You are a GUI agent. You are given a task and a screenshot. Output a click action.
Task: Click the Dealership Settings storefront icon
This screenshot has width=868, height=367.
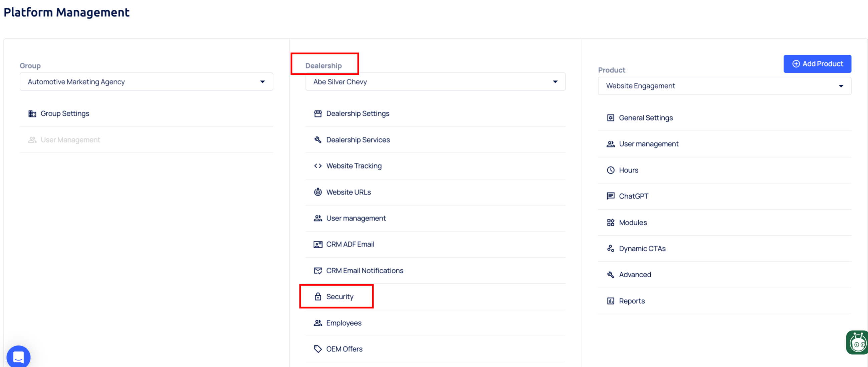pyautogui.click(x=317, y=114)
